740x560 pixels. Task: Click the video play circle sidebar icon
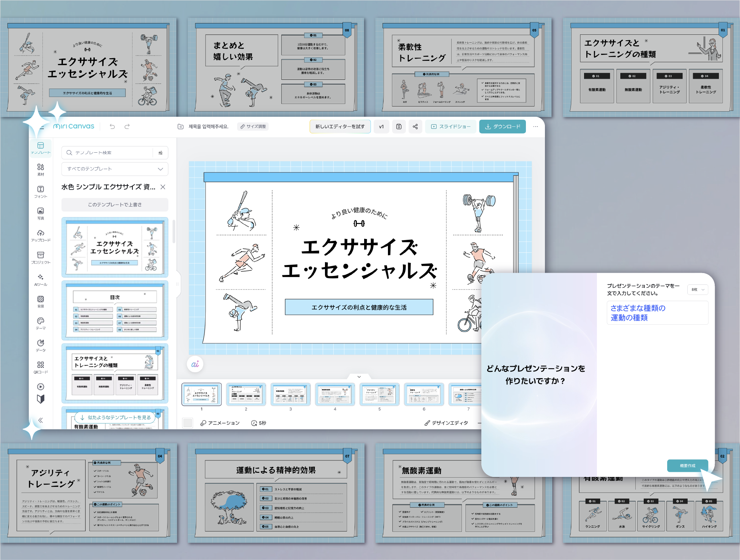[41, 387]
